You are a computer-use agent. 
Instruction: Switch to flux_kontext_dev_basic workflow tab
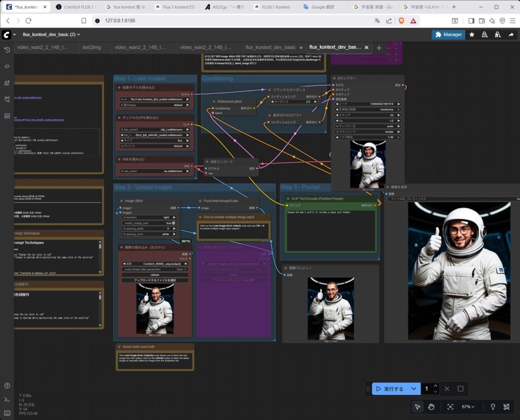(x=270, y=47)
